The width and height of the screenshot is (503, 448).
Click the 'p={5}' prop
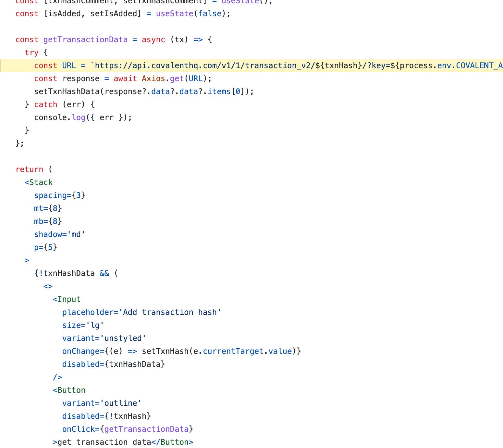coord(46,247)
